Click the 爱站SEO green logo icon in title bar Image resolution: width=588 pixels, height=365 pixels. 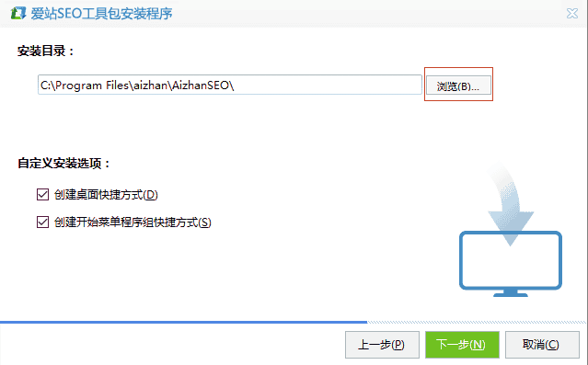18,14
